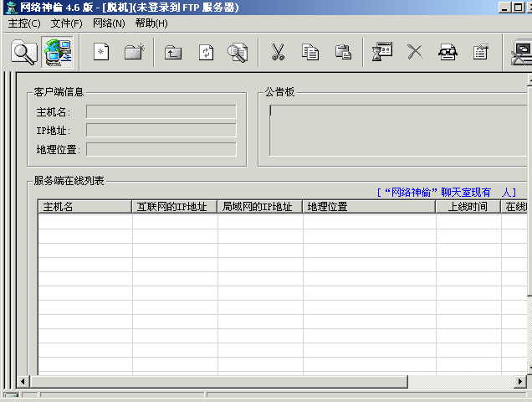Open the 主控(C) menu
This screenshot has width=532, height=402.
click(x=23, y=23)
